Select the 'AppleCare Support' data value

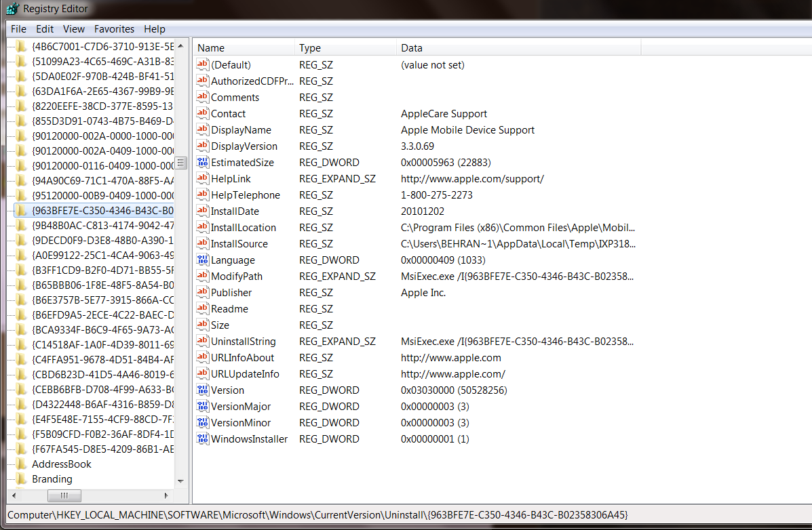pyautogui.click(x=444, y=113)
